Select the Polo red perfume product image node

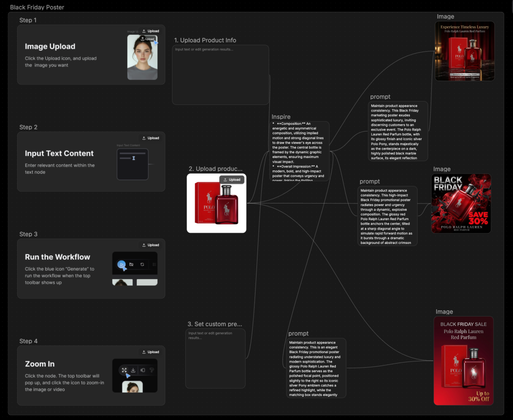coord(217,203)
